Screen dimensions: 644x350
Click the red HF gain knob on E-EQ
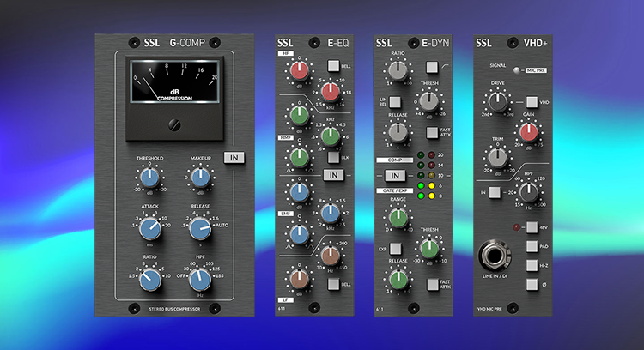pyautogui.click(x=300, y=70)
